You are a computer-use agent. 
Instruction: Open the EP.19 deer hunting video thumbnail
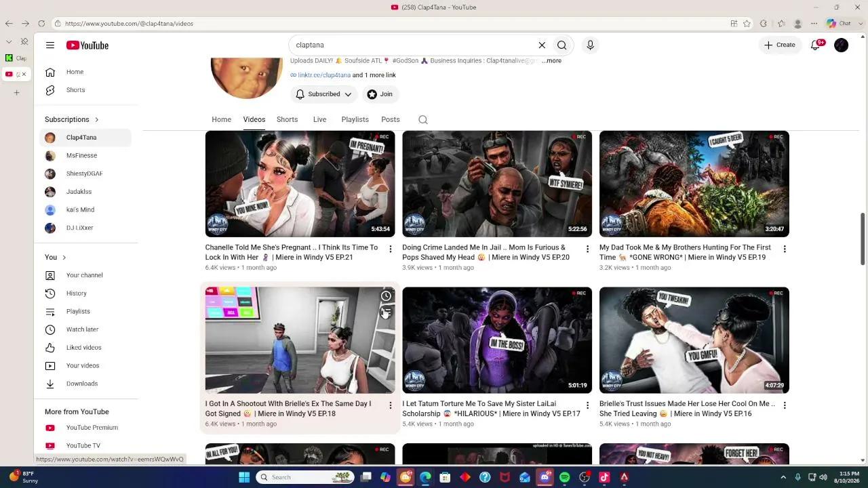click(x=694, y=184)
